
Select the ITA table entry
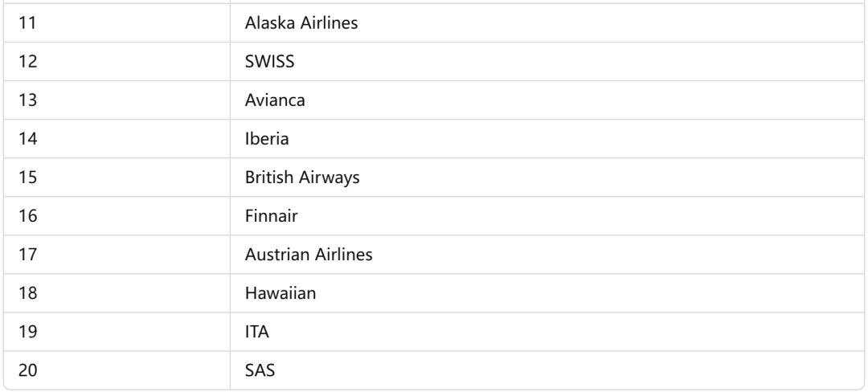(547, 332)
